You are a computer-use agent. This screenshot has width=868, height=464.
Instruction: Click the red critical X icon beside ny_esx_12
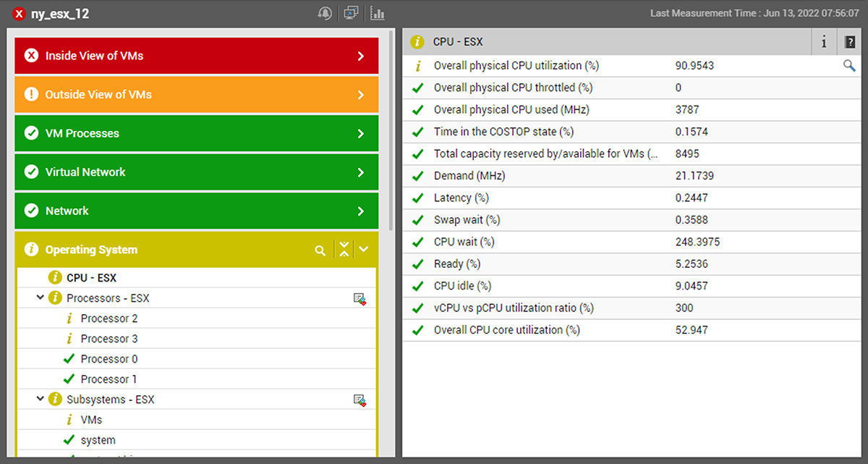(x=20, y=14)
